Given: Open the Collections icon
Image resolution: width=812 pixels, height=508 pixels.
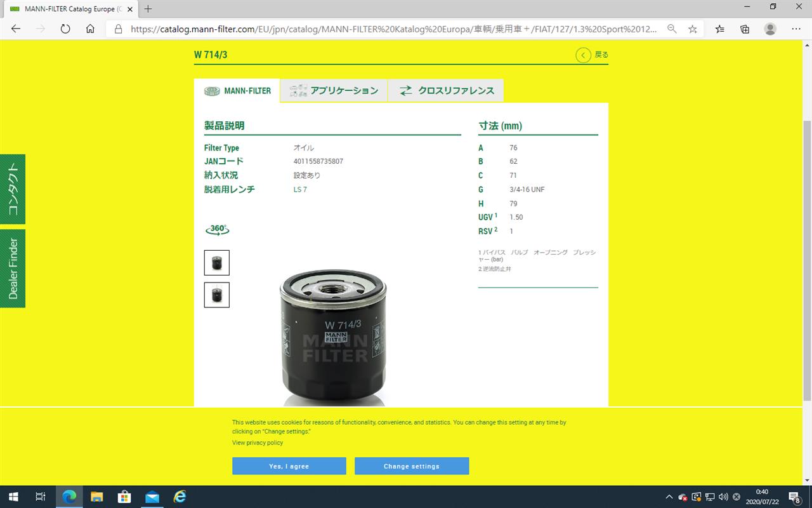Looking at the screenshot, I should [x=745, y=29].
